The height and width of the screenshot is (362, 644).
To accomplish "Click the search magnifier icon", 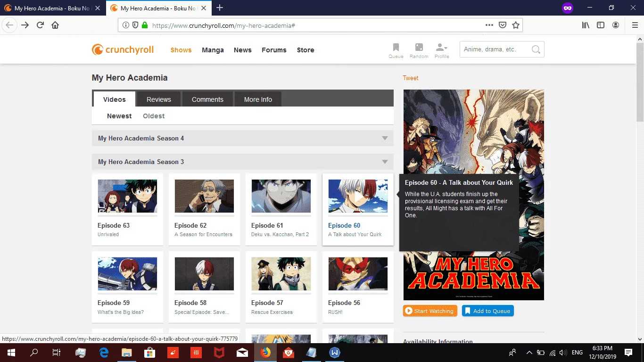I will point(536,49).
